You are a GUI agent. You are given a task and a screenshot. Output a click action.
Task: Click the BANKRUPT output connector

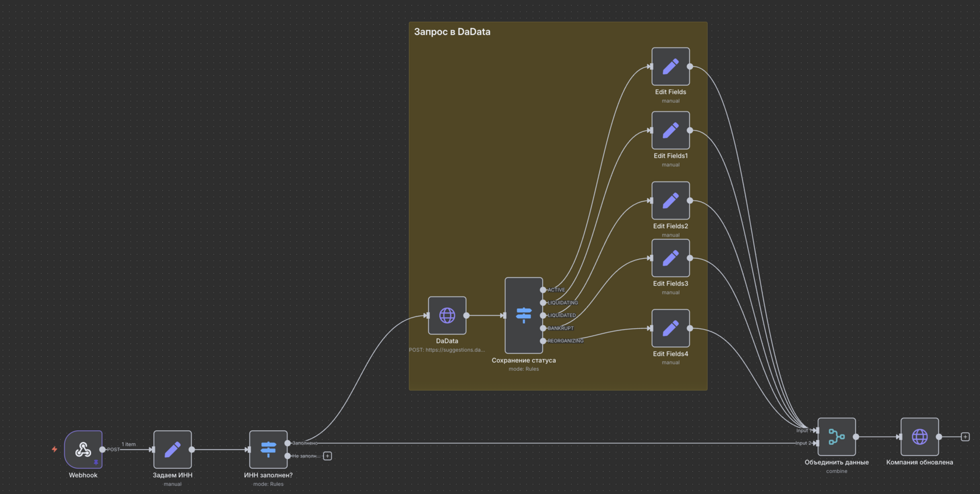coord(543,328)
